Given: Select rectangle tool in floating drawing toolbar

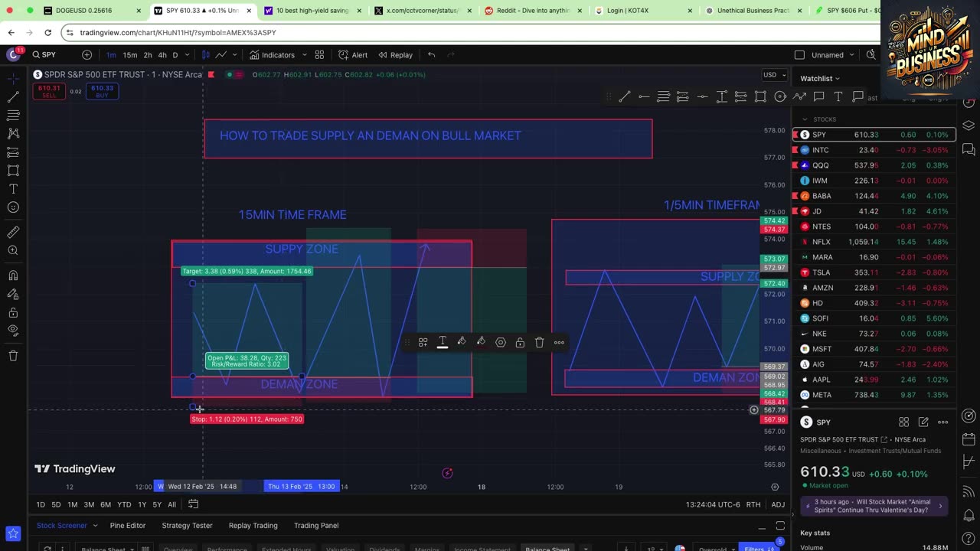Looking at the screenshot, I should tap(760, 96).
